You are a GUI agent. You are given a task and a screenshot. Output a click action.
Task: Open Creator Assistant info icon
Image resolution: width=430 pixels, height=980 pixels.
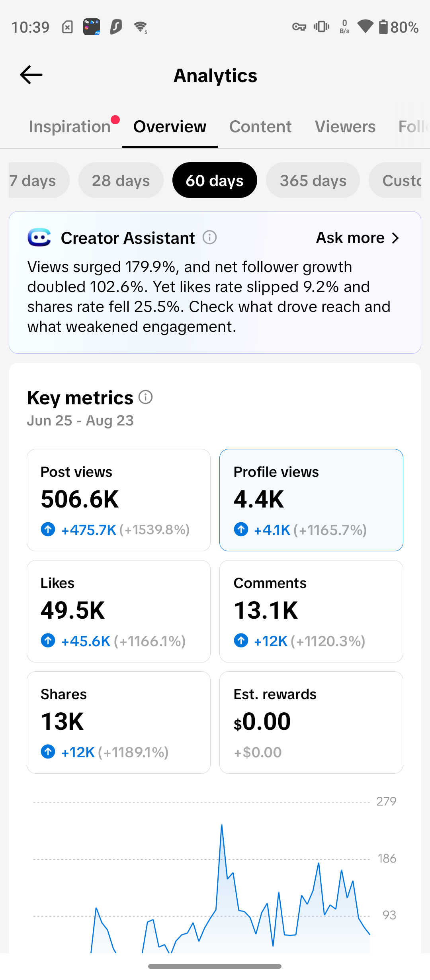coord(209,237)
